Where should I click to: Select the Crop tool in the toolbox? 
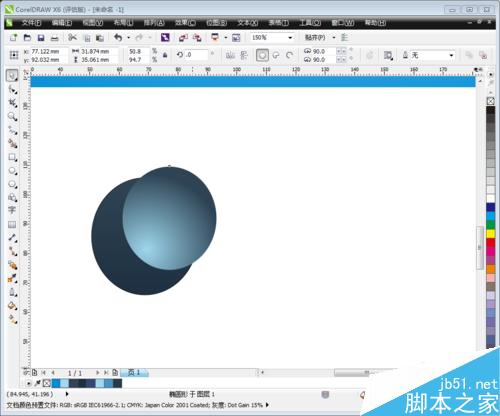coord(13,103)
